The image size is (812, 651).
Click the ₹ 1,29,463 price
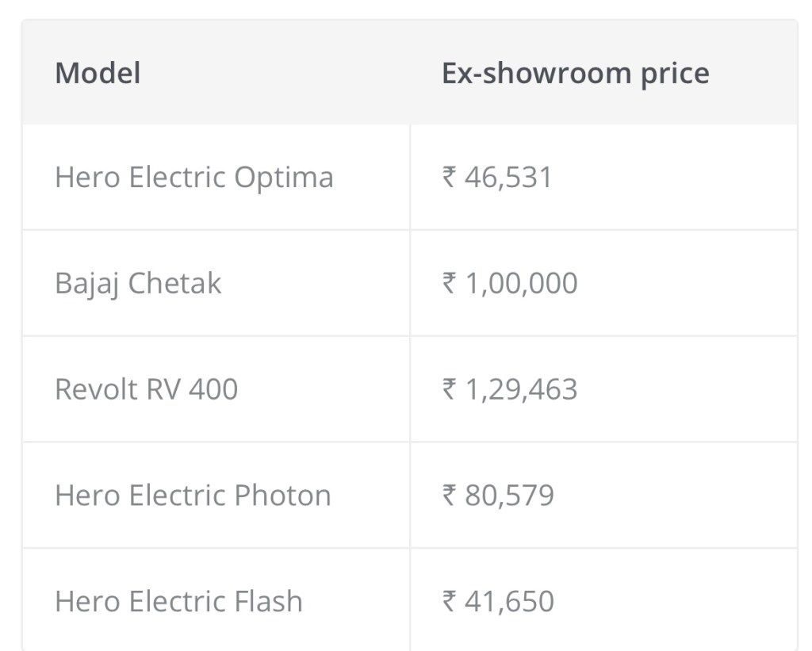[510, 389]
